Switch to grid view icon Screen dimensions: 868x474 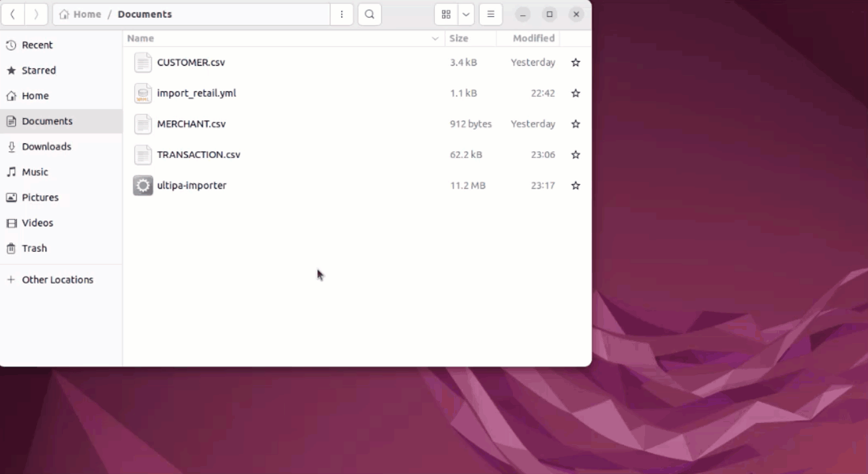[446, 15]
